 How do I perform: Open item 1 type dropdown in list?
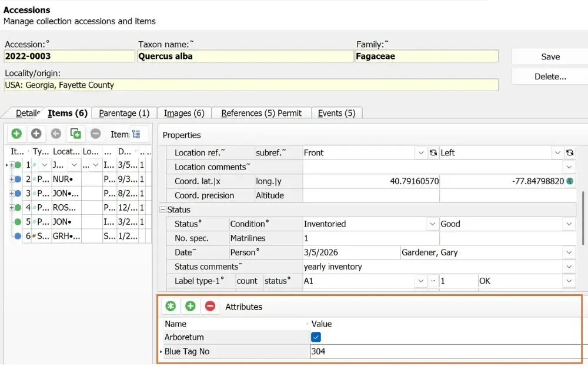[x=44, y=165]
